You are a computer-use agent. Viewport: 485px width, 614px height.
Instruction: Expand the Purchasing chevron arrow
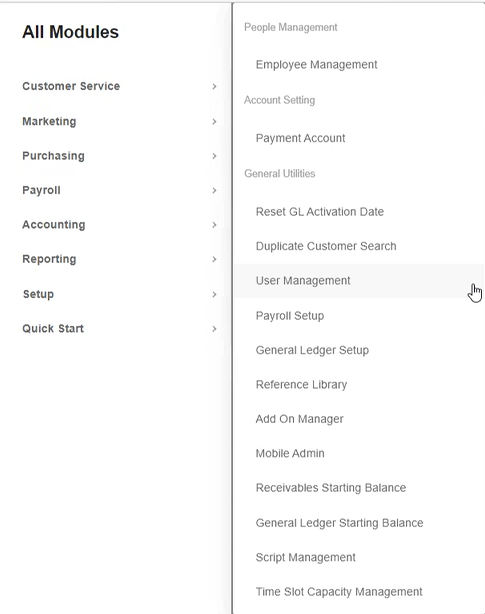pos(214,156)
